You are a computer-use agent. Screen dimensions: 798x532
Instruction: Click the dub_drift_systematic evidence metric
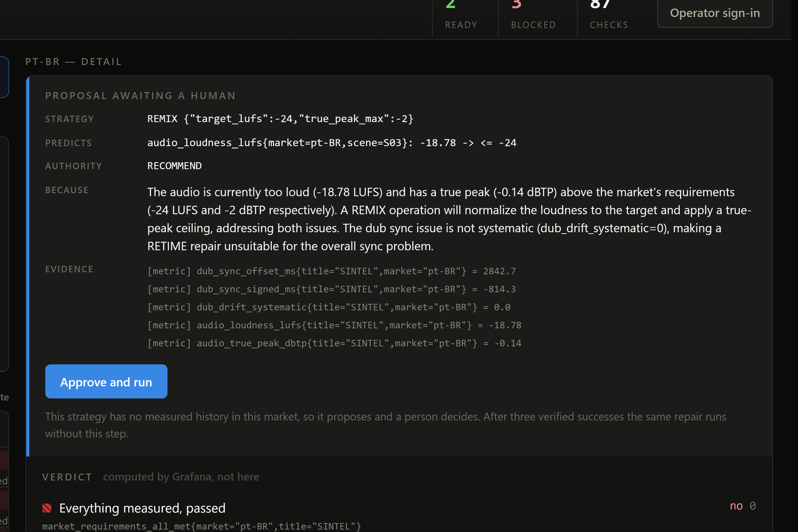[x=329, y=307]
